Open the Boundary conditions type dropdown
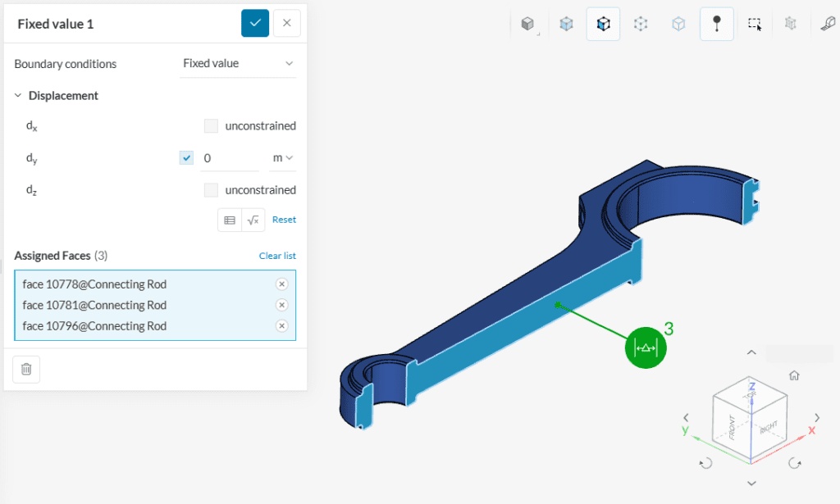The width and height of the screenshot is (840, 504). tap(237, 64)
